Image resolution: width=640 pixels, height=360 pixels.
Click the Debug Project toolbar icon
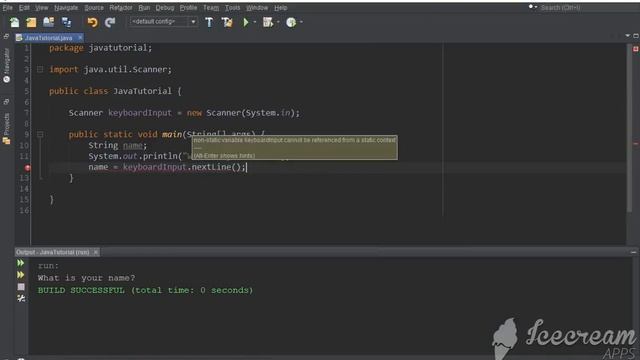point(268,22)
